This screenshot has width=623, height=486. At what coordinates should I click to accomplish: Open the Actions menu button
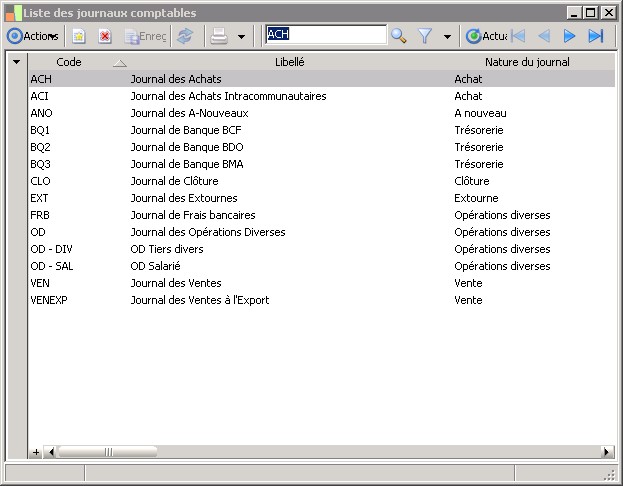coord(33,36)
